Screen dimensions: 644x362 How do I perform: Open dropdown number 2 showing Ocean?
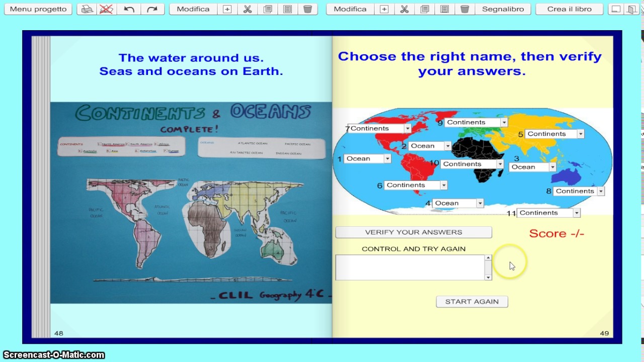(430, 146)
